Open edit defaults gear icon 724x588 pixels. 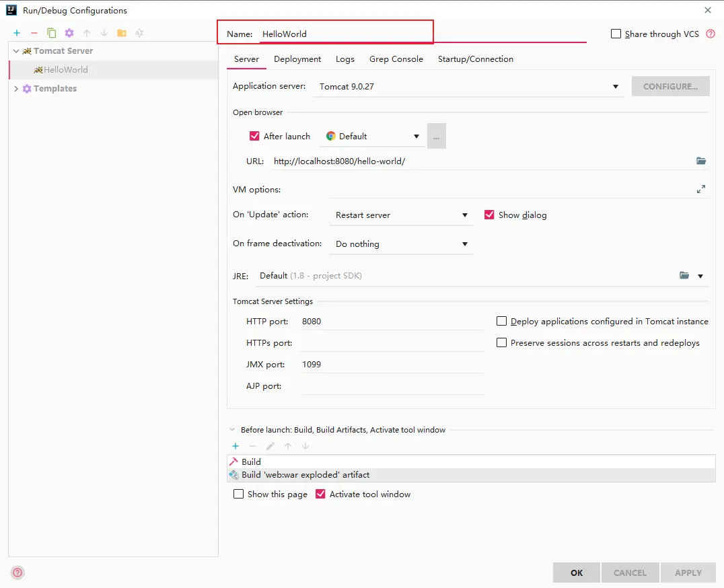pos(69,33)
